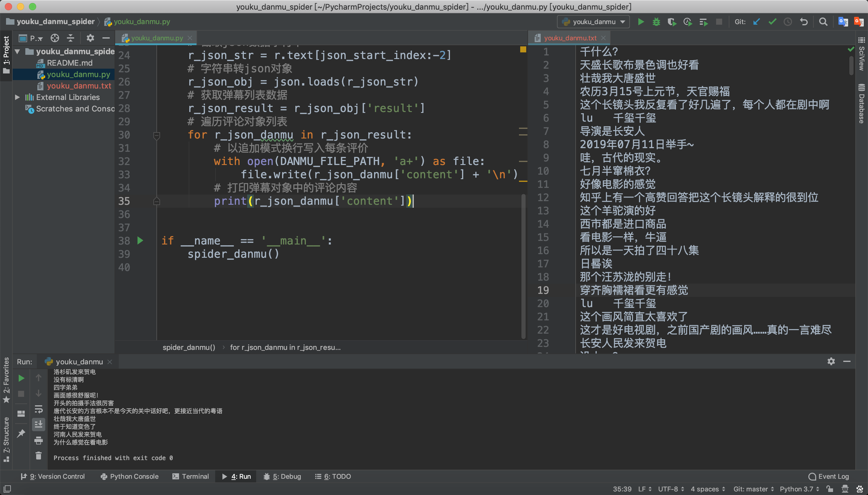Click the Git revert rollback icon

804,22
